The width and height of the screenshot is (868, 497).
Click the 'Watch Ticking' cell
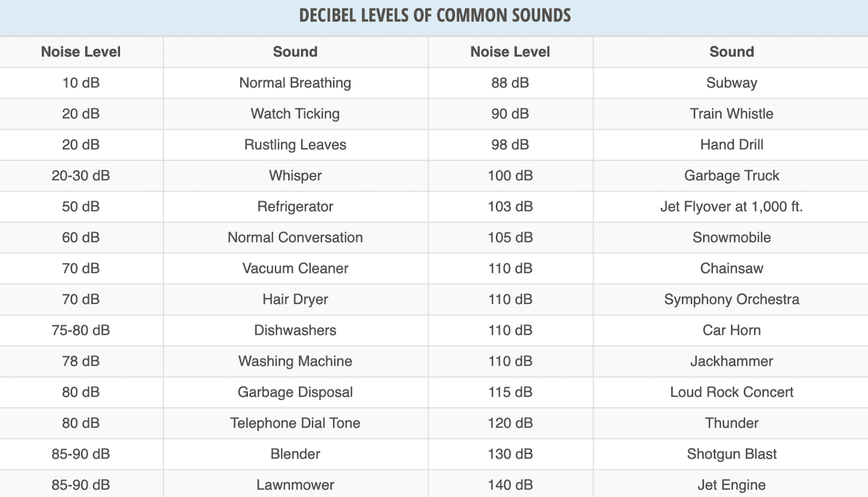point(295,114)
